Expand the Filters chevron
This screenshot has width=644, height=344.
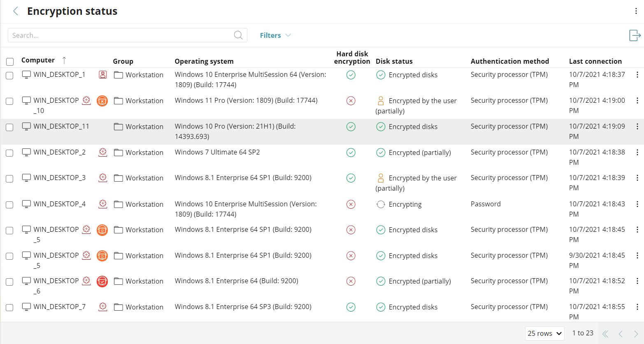[x=289, y=35]
